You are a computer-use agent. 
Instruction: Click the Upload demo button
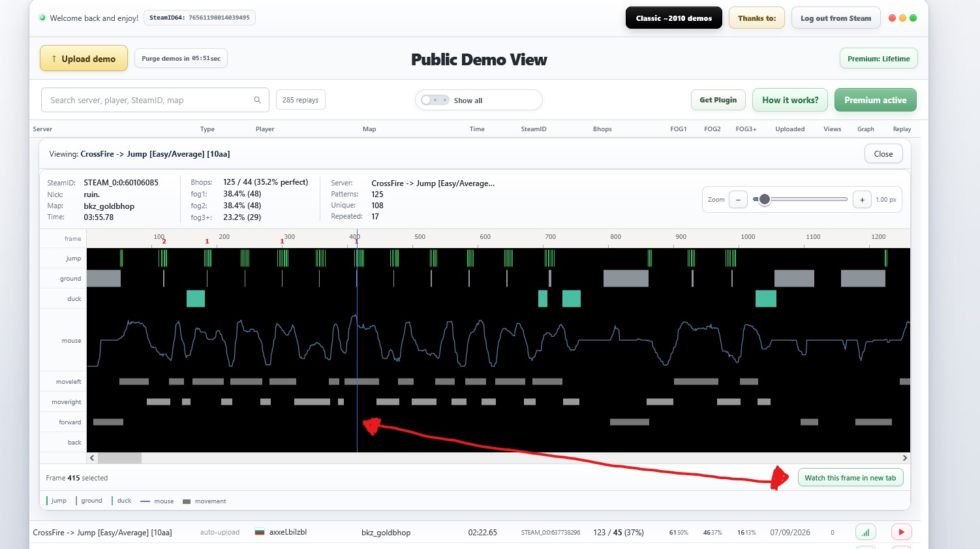[84, 59]
